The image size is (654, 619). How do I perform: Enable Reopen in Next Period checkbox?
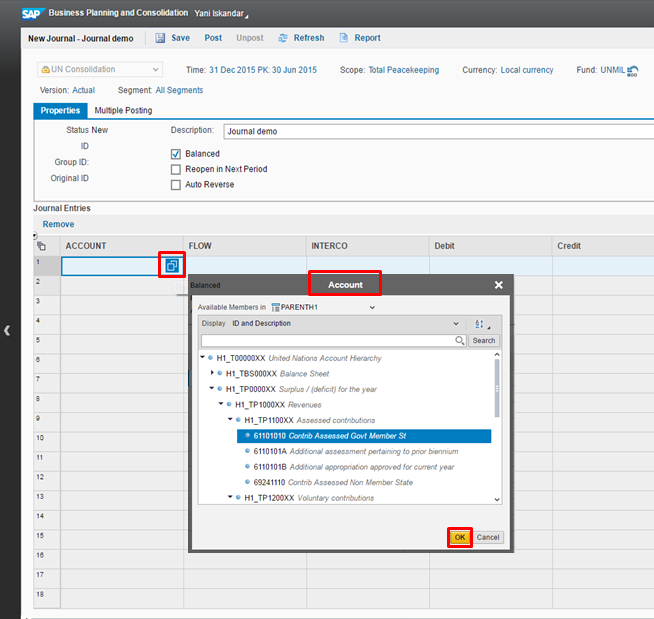[x=176, y=169]
